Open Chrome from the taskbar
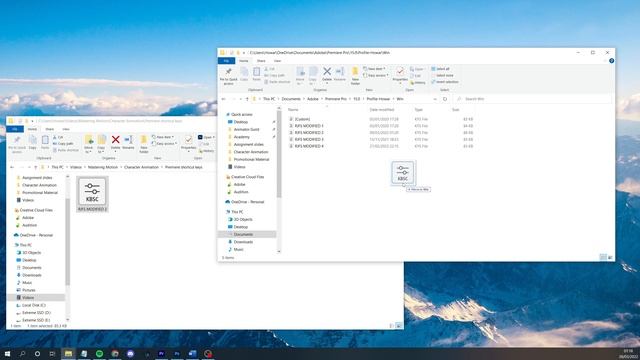640x360 pixels. pos(115,353)
